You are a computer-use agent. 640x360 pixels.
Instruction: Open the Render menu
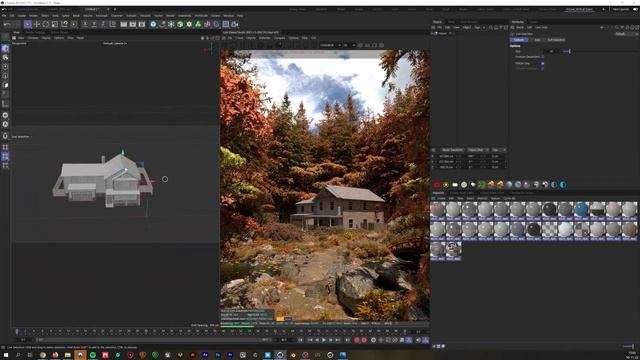point(170,16)
